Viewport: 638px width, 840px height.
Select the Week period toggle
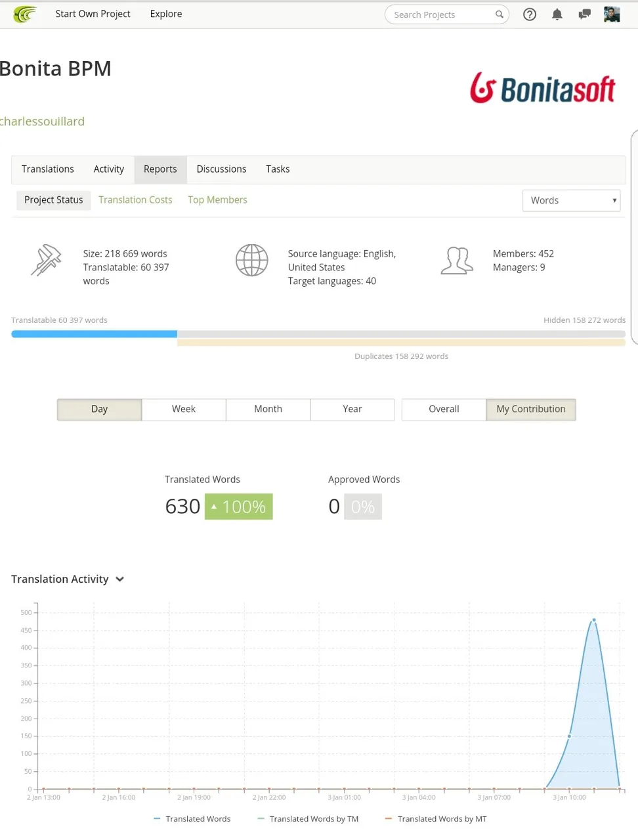[184, 409]
